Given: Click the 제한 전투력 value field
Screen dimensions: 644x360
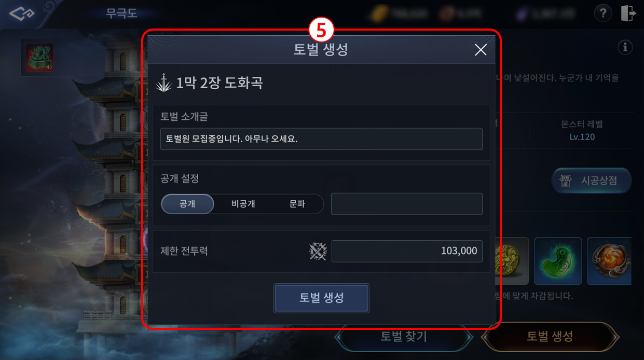Looking at the screenshot, I should pos(407,251).
